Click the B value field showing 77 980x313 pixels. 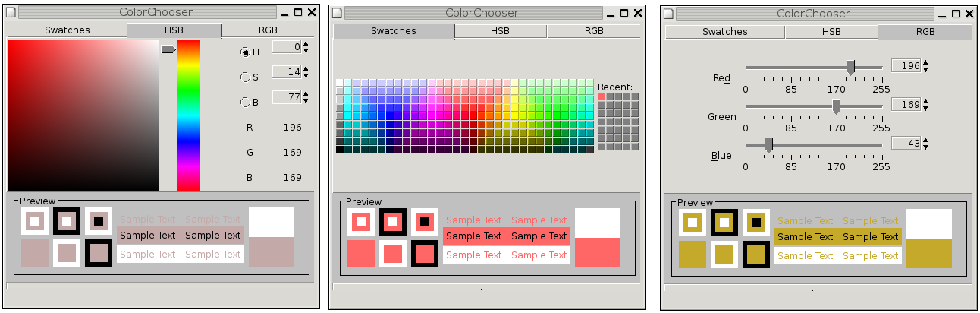[x=287, y=97]
